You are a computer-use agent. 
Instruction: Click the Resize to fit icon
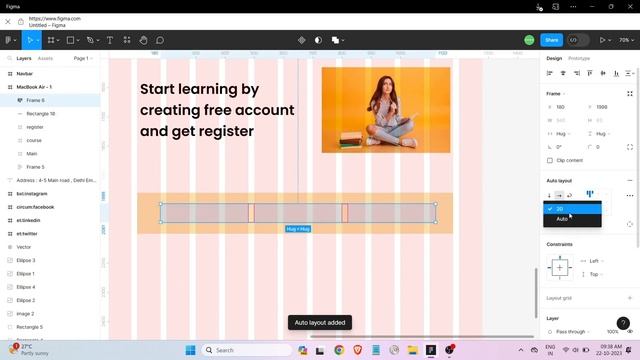pos(630,93)
